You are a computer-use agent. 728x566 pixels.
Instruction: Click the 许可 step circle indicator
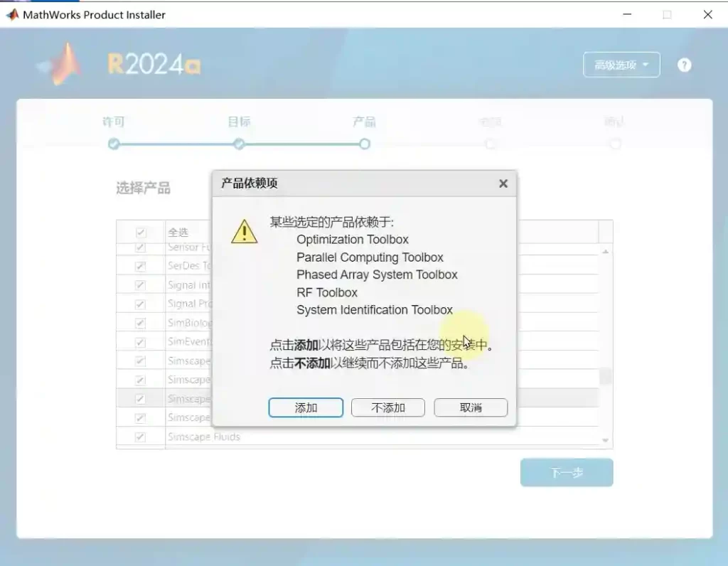(x=114, y=144)
